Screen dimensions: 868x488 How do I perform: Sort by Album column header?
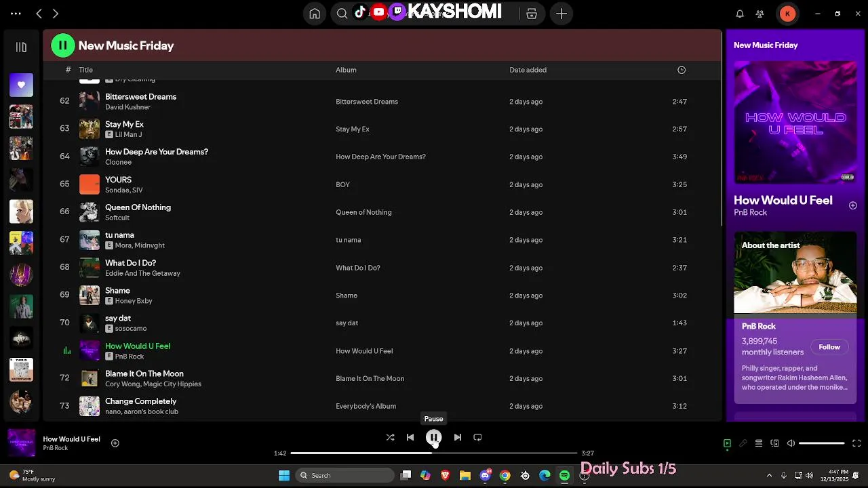346,70
